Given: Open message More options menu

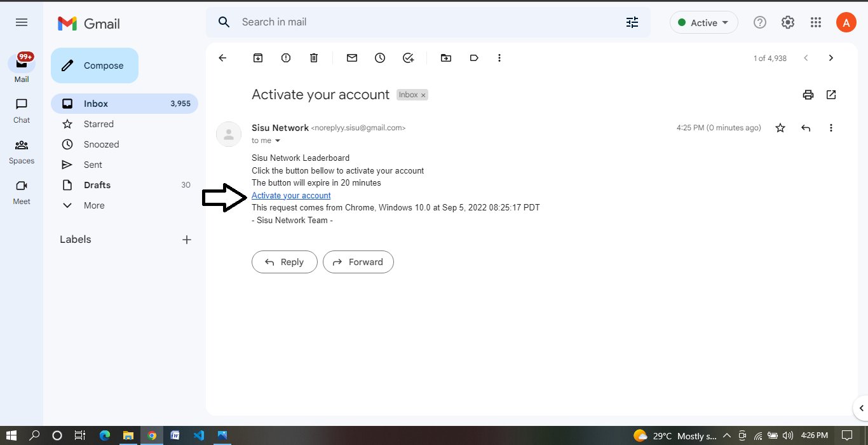Looking at the screenshot, I should [831, 128].
